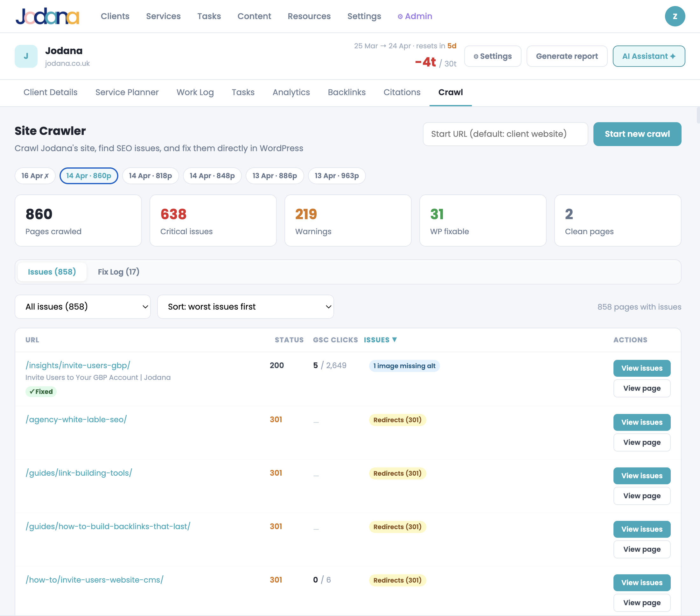
Task: Select the 14 Apr · 818p crawl
Action: pyautogui.click(x=150, y=176)
